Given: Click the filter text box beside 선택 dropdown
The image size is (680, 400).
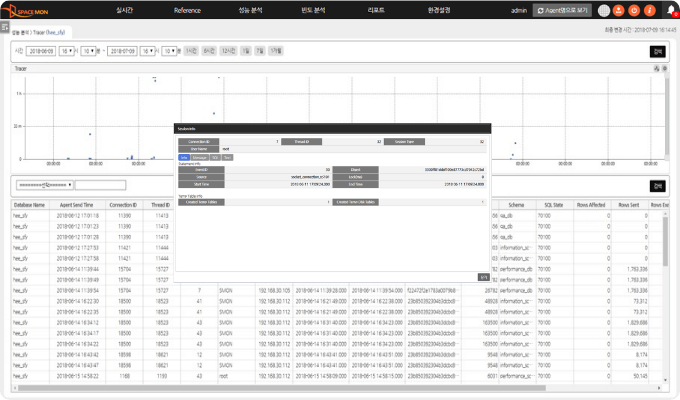Looking at the screenshot, I should coord(100,185).
